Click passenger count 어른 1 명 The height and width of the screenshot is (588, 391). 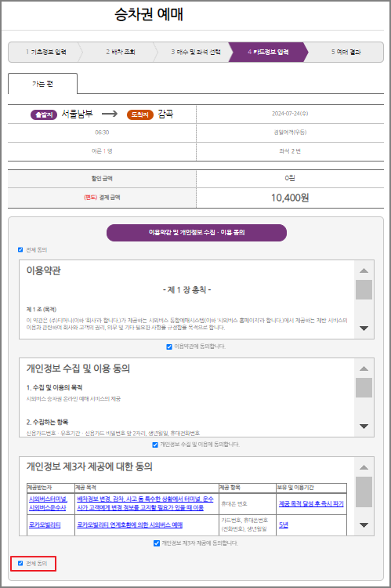point(102,151)
